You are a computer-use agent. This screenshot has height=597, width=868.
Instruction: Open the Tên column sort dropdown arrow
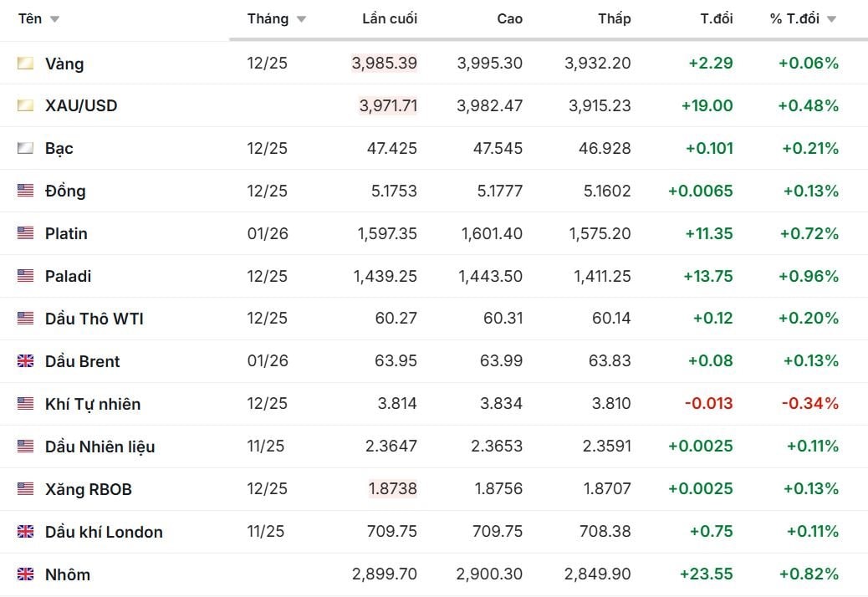(55, 19)
